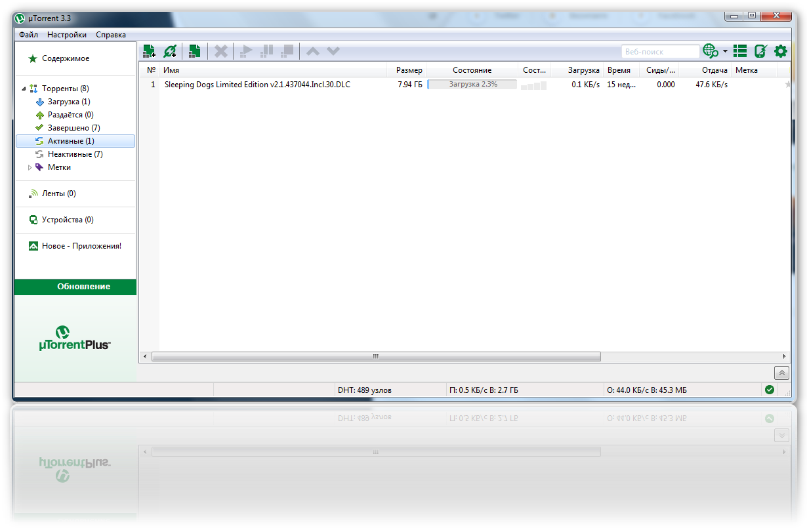The image size is (807, 532).
Task: Move torrent up in queue
Action: coord(313,51)
